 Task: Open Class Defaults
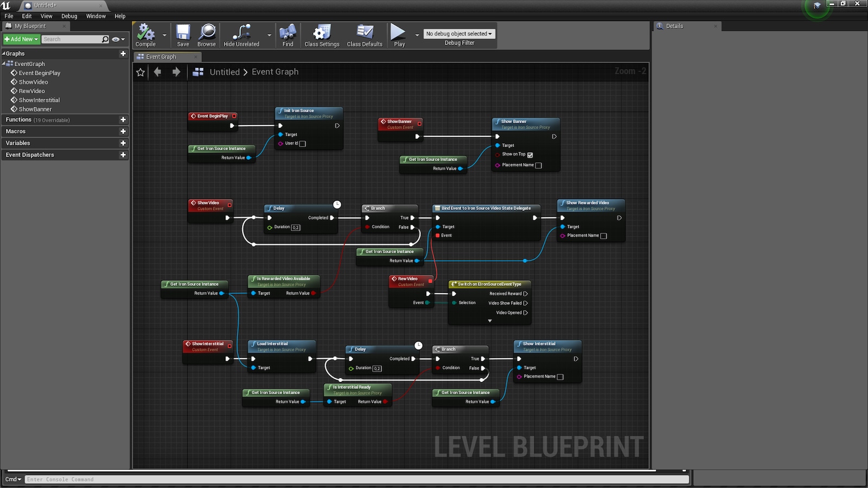pyautogui.click(x=365, y=33)
